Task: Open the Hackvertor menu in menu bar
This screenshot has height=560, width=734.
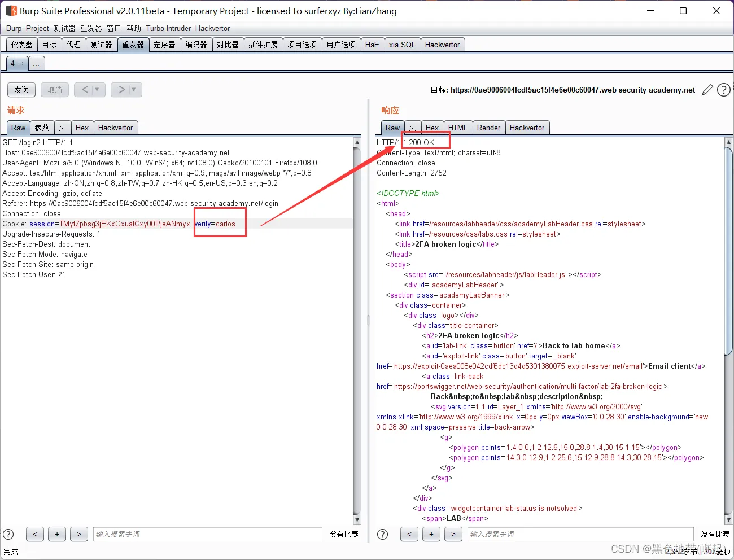Action: (212, 28)
